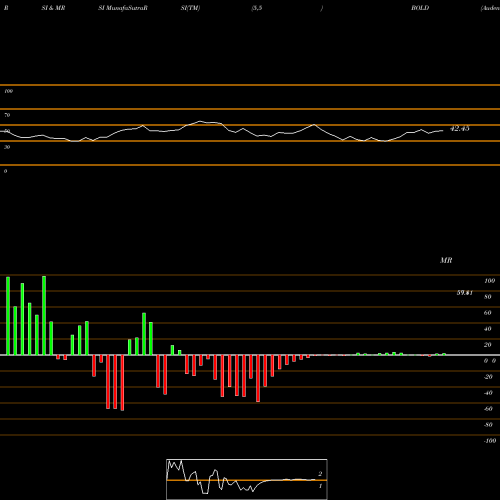The image size is (500, 500).
Task: Click the MR axis label 40
Action: coord(488,329)
